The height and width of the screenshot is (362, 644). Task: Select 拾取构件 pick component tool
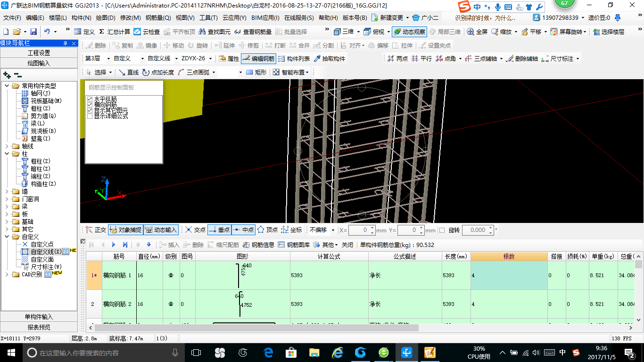click(330, 59)
